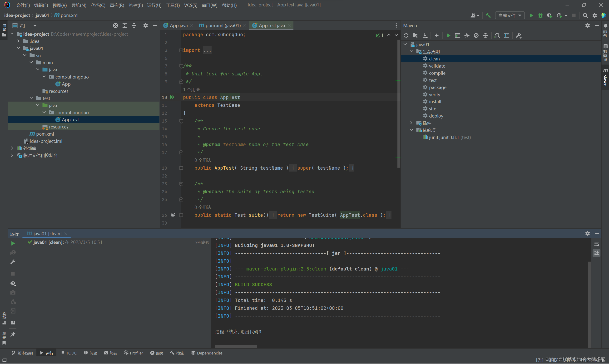Run current file with green arrow
Viewport: 609px width, 364px height.
[x=531, y=15]
